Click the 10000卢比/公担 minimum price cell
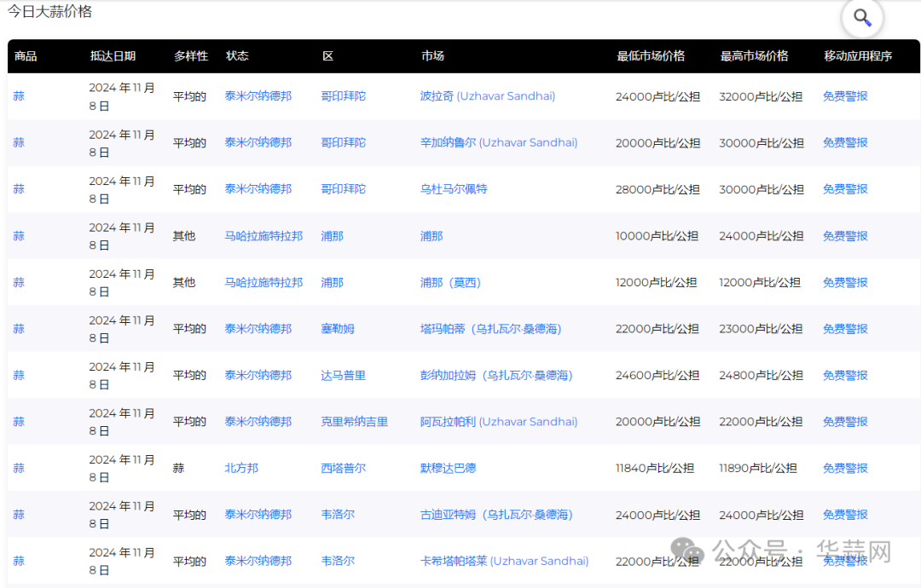Viewport: 921px width, 588px height. 657,236
